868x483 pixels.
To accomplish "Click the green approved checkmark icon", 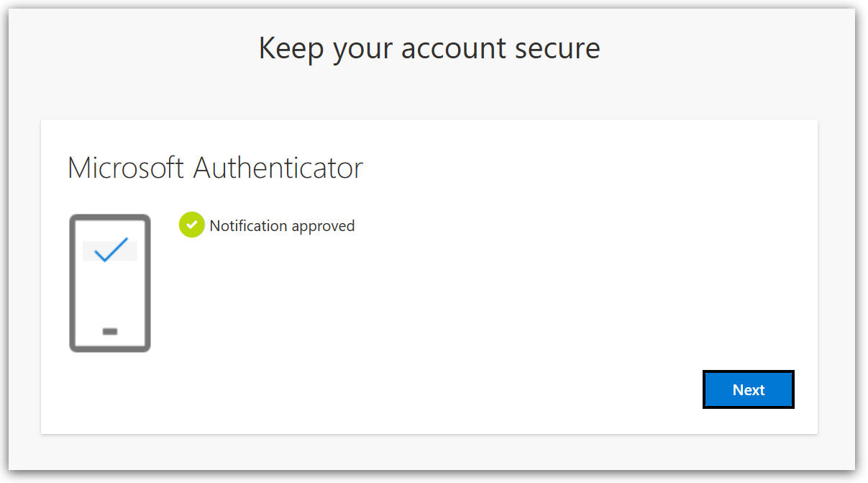I will pyautogui.click(x=191, y=225).
